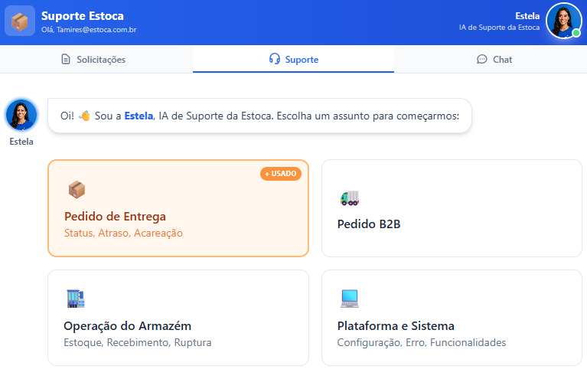Click Estela's avatar next to the greeting
Image resolution: width=587 pixels, height=392 pixels.
(x=21, y=115)
